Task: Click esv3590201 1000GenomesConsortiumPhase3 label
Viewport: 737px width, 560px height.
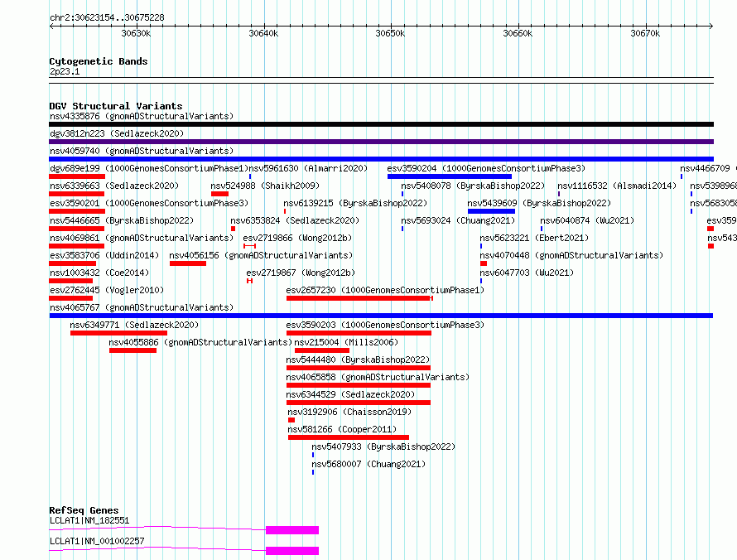Action: pos(149,203)
